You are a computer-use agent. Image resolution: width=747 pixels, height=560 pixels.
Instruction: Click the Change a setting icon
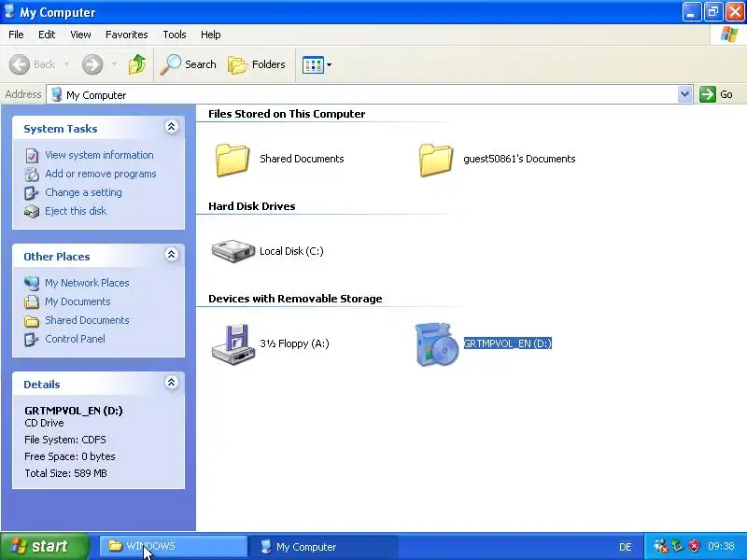click(32, 193)
